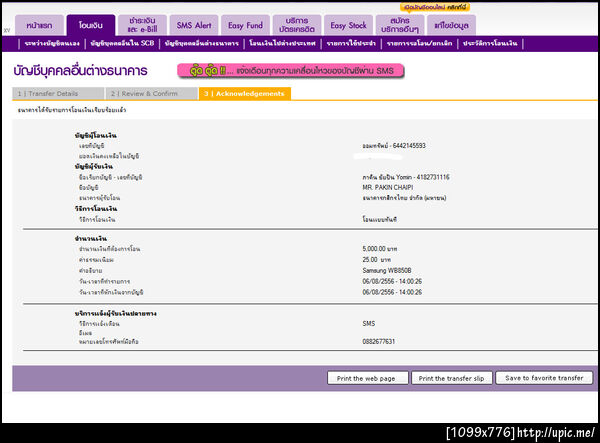
Task: Select step 3 Acknowledgements tab
Action: (x=245, y=94)
